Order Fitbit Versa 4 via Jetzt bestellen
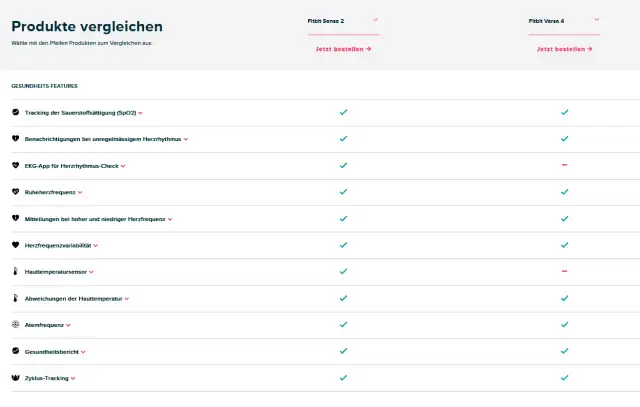The width and height of the screenshot is (640, 407). click(564, 48)
